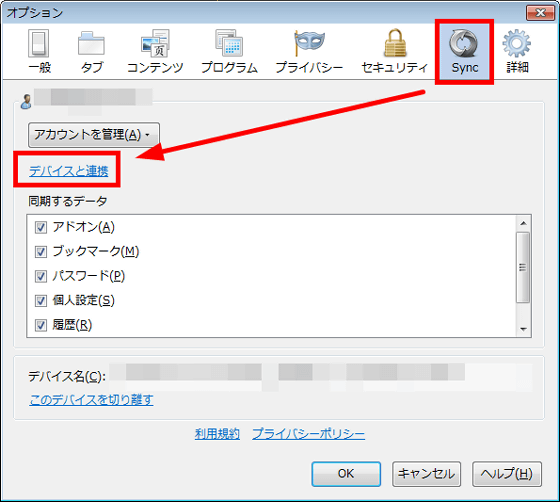Click the デバイスと連携 link
Screen dimensions: 560x502
pyautogui.click(x=69, y=171)
